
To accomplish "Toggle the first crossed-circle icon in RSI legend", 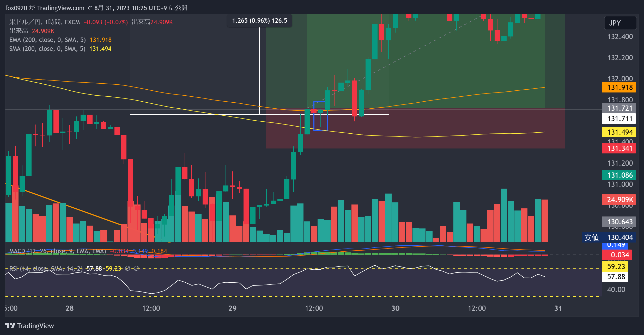I will pyautogui.click(x=128, y=269).
